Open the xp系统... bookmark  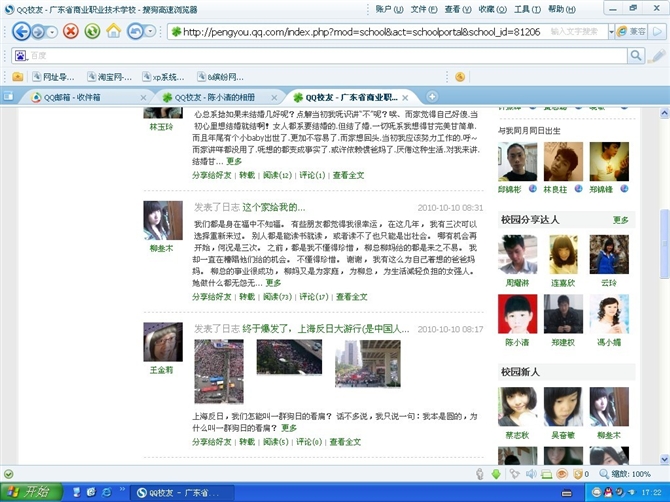[x=163, y=77]
